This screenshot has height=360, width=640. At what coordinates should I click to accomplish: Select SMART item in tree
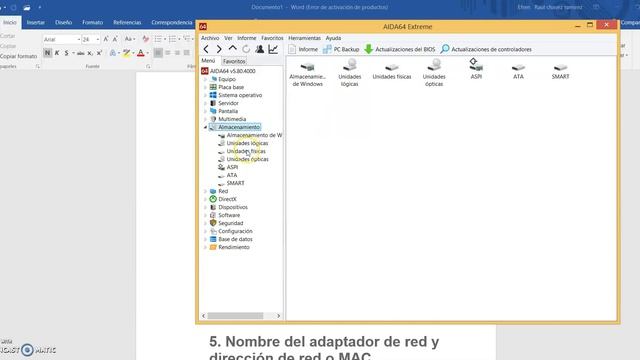point(235,183)
